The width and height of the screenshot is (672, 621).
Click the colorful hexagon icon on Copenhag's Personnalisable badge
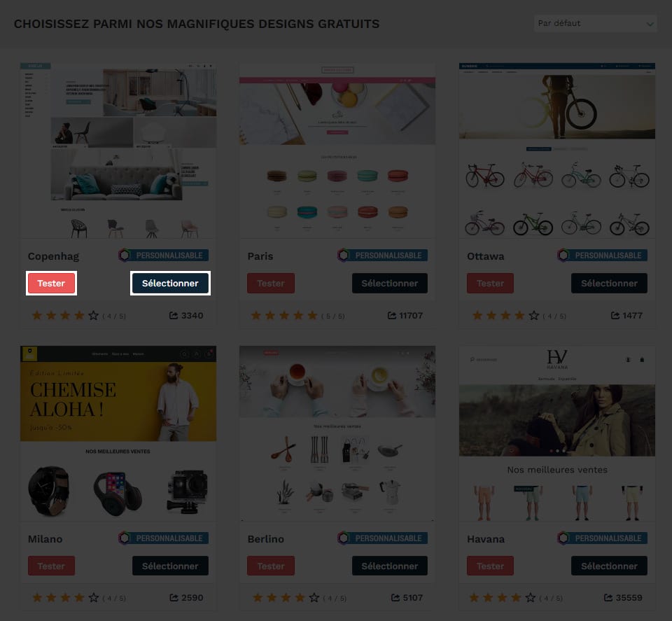click(125, 256)
